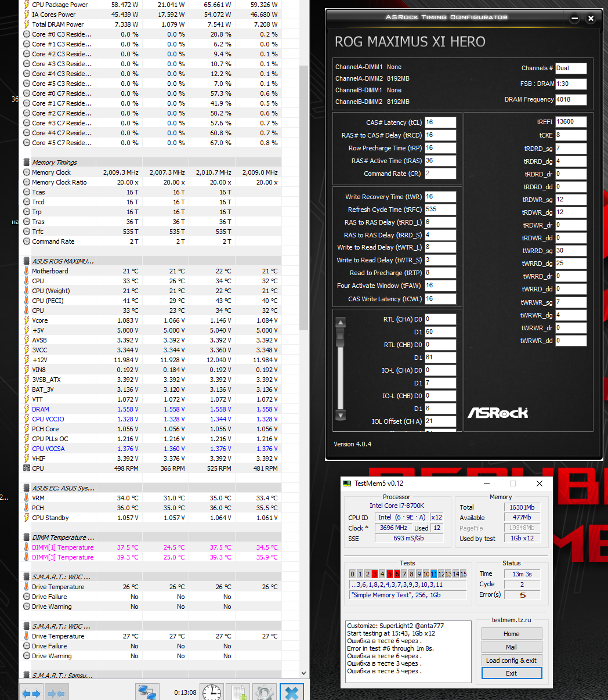This screenshot has width=608, height=700.
Task: Click the Memory Clock row in HWiNFO
Action: 150,172
